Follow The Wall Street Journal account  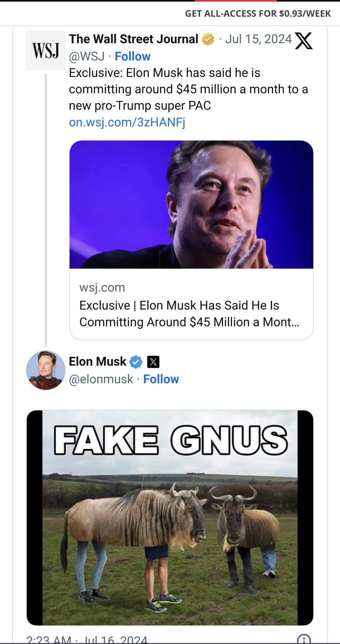133,56
